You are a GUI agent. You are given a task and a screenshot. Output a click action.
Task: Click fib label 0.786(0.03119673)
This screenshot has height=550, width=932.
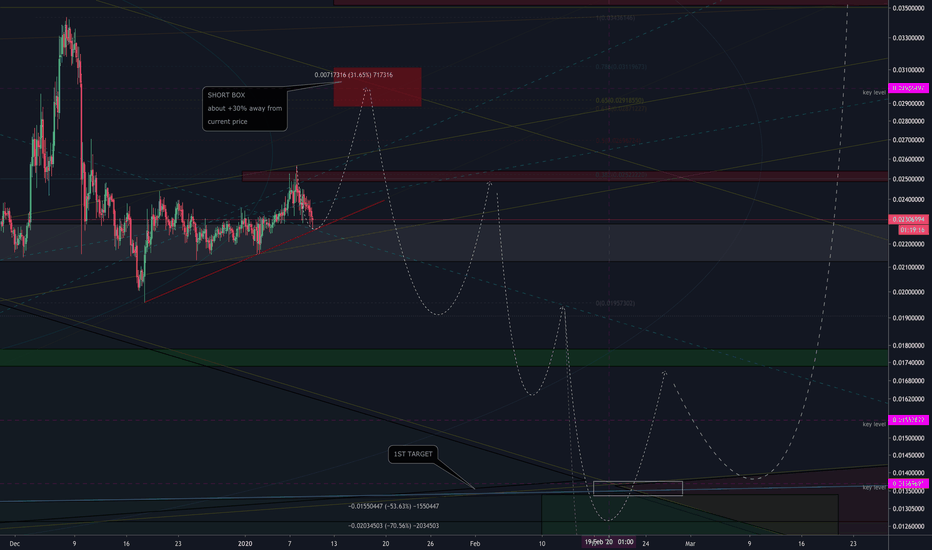pos(621,67)
